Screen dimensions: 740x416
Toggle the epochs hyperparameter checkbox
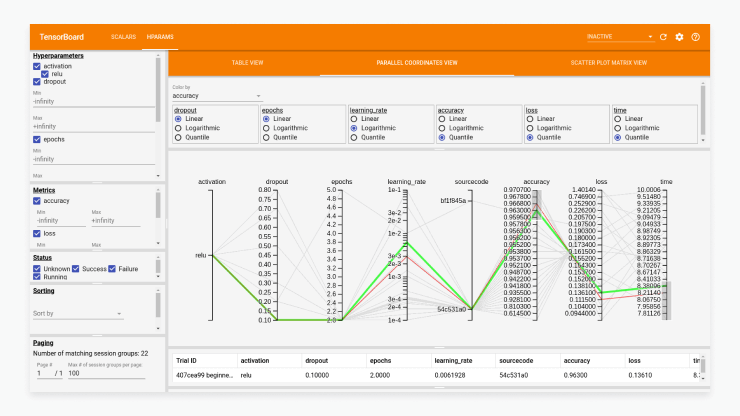coord(37,139)
